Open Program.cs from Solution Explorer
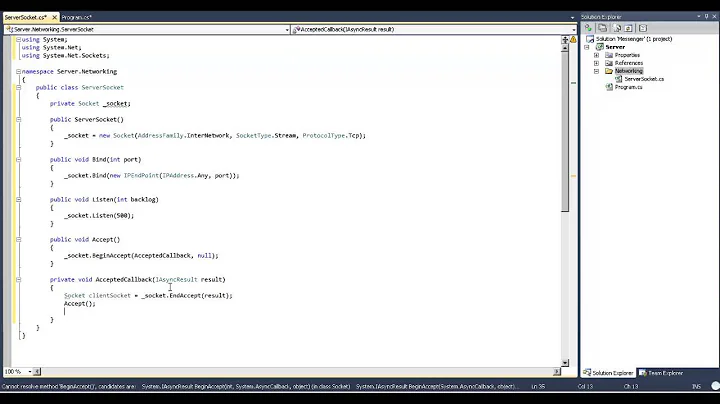 tap(628, 87)
